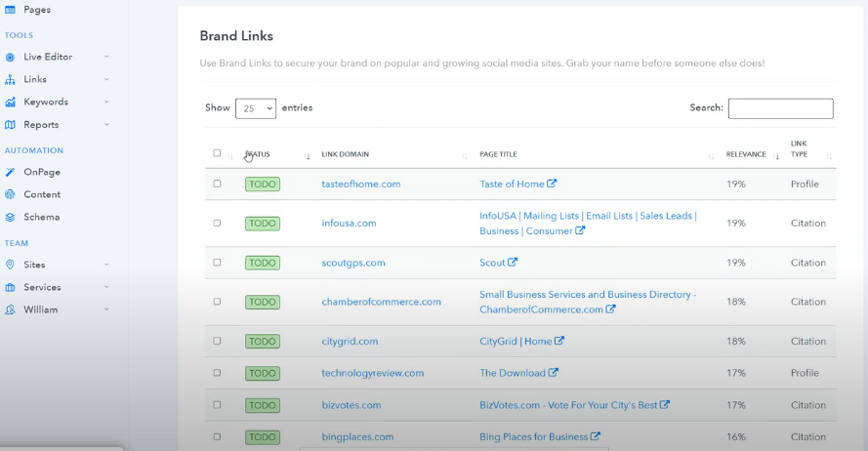Check the bizvotes.com row checkbox
Screen dimensions: 868x451
[x=217, y=404]
